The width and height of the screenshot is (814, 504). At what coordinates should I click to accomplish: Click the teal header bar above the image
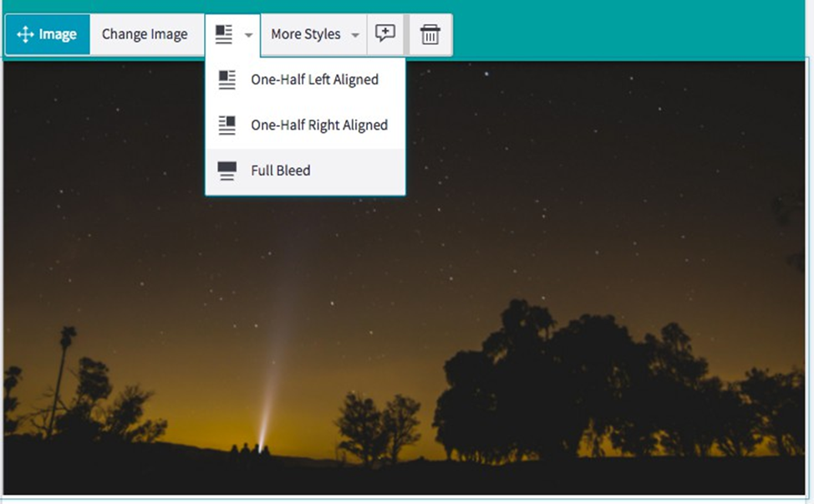tap(627, 29)
